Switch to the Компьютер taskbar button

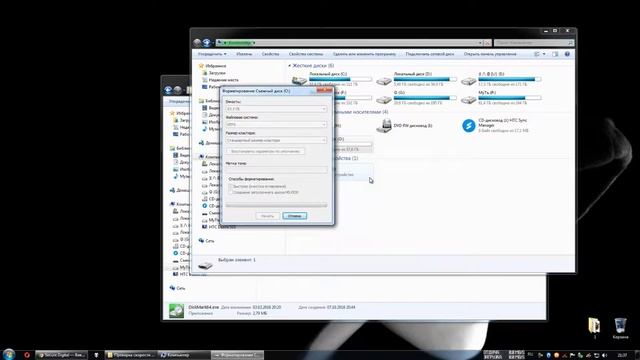coord(184,355)
